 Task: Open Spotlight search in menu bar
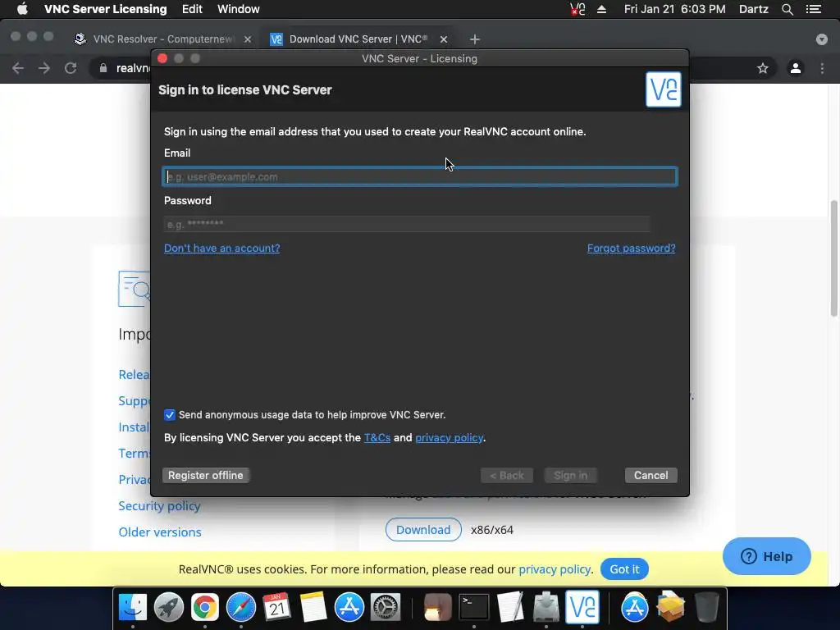click(787, 9)
